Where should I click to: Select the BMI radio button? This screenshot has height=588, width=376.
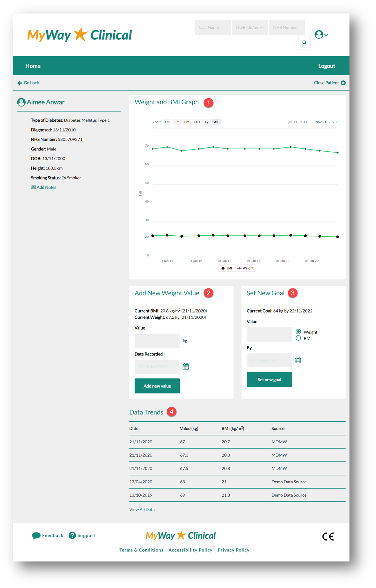point(298,338)
